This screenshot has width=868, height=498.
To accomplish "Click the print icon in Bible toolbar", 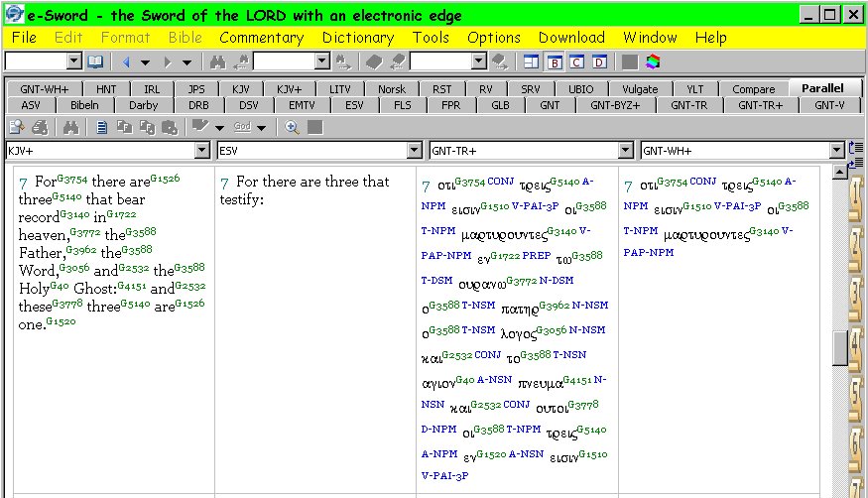I will click(x=40, y=127).
